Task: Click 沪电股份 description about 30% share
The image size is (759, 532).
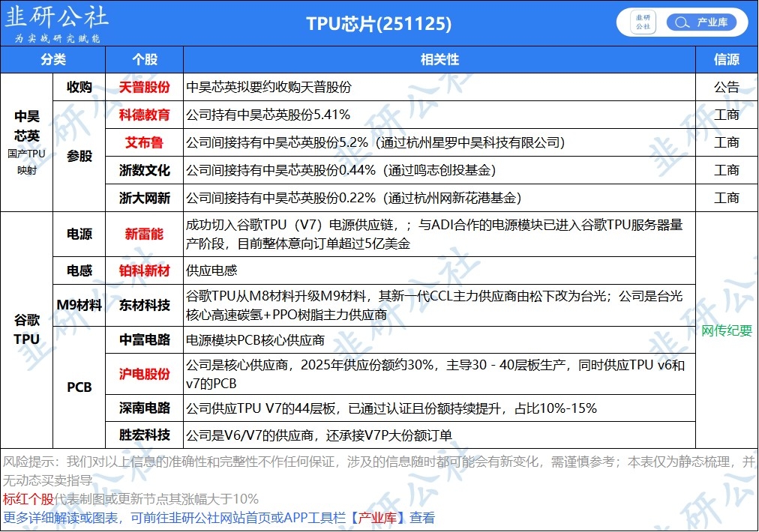Action: [x=435, y=374]
